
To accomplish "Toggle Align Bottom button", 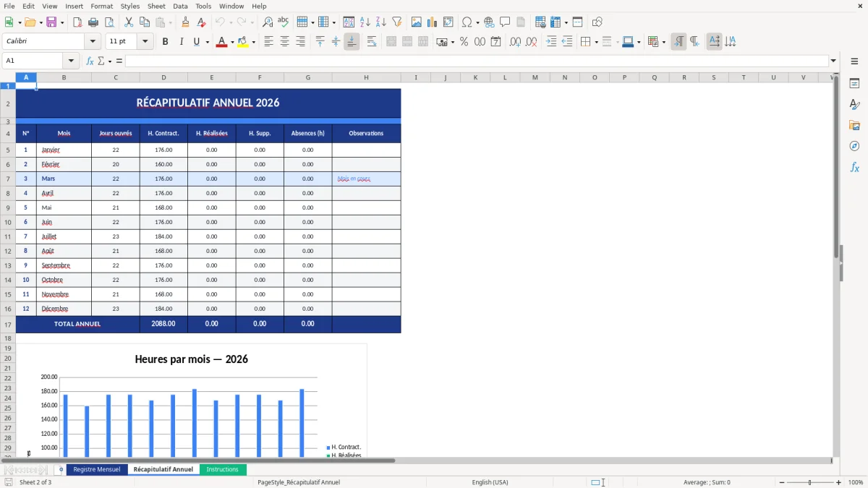I will [x=352, y=42].
